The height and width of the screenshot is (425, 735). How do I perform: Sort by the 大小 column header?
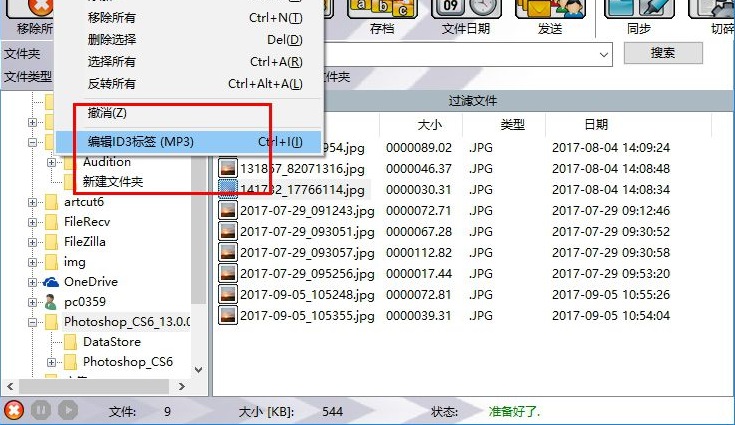coord(428,125)
